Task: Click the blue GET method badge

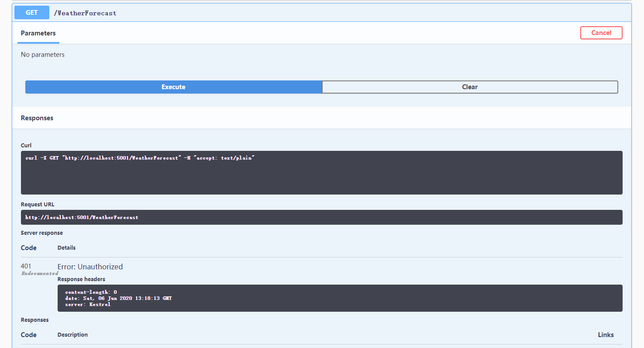Action: coord(32,13)
